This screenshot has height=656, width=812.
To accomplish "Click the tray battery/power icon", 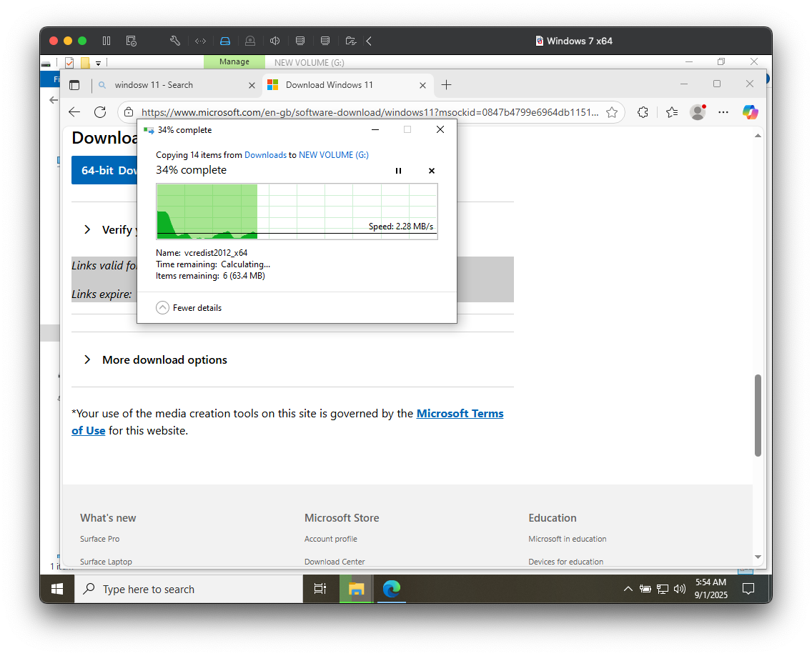I will click(x=645, y=589).
